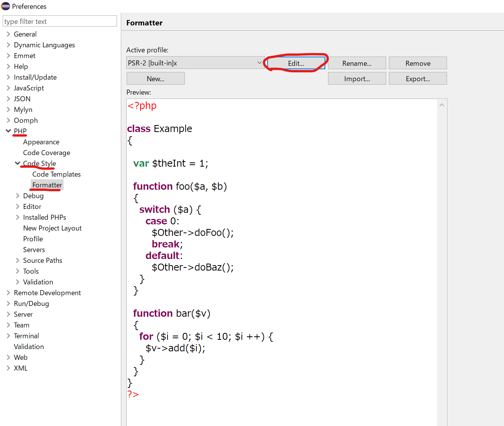The image size is (504, 426).
Task: Expand the Emmet preferences node
Action: coord(8,55)
